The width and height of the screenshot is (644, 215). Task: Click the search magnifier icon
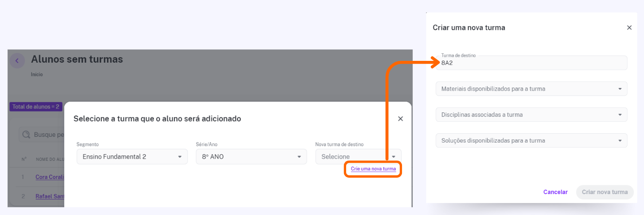click(26, 135)
